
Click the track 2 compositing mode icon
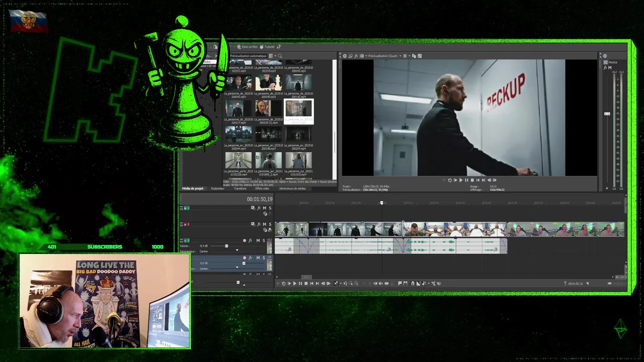click(265, 230)
